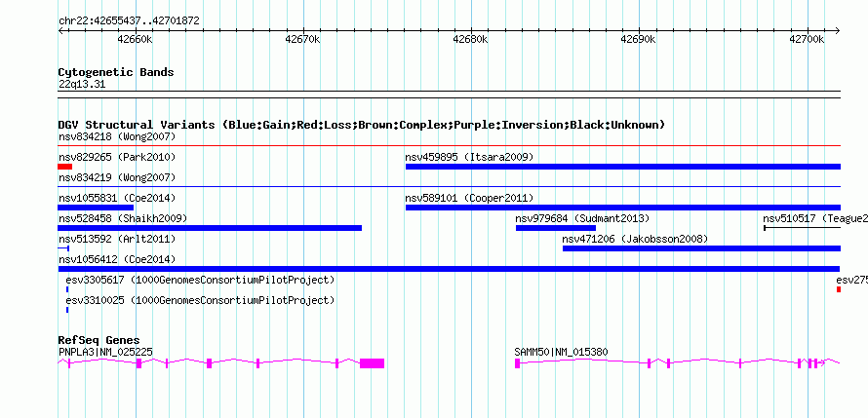Click the tiny blue esv3305617 glyph

coord(67,289)
